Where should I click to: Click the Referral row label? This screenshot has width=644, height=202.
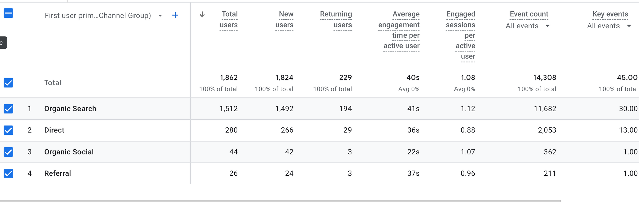point(58,173)
